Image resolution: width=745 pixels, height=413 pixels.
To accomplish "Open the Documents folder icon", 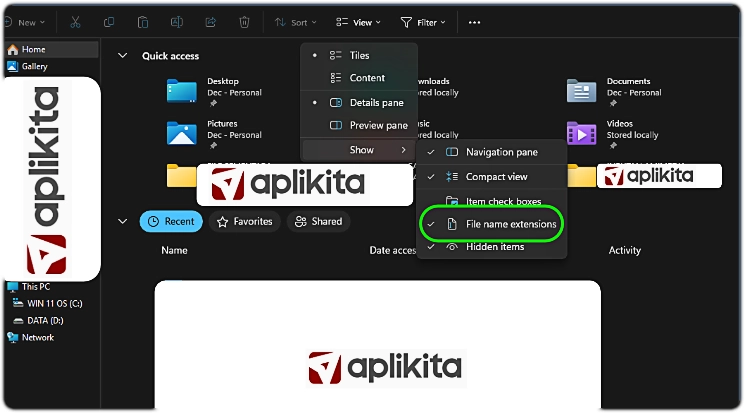I will (x=581, y=90).
